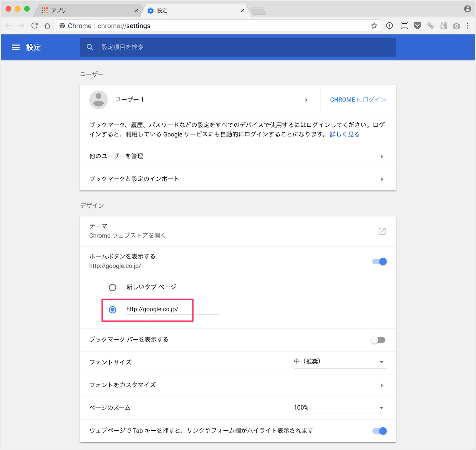
Task: Click CHROME にログイン button
Action: (358, 100)
